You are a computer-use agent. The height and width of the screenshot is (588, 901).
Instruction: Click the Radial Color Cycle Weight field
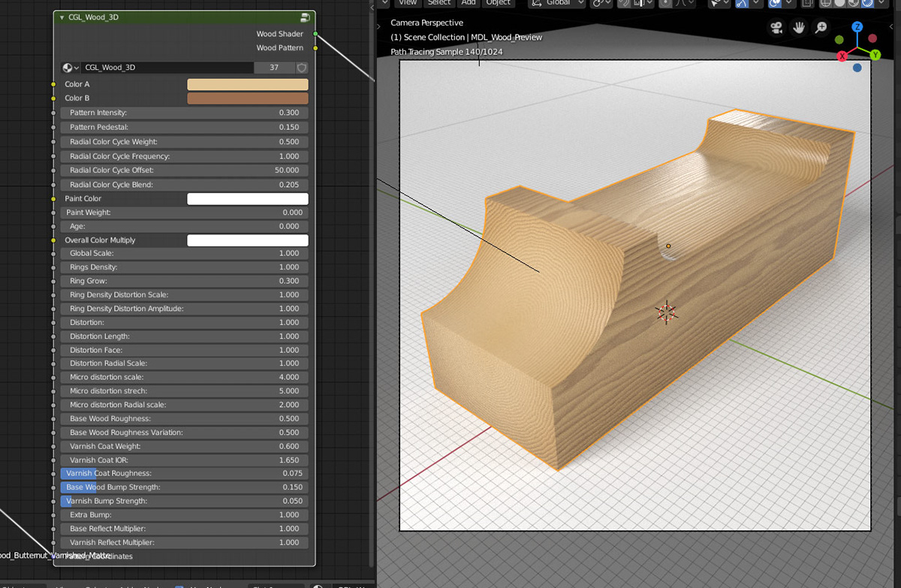[x=184, y=142]
